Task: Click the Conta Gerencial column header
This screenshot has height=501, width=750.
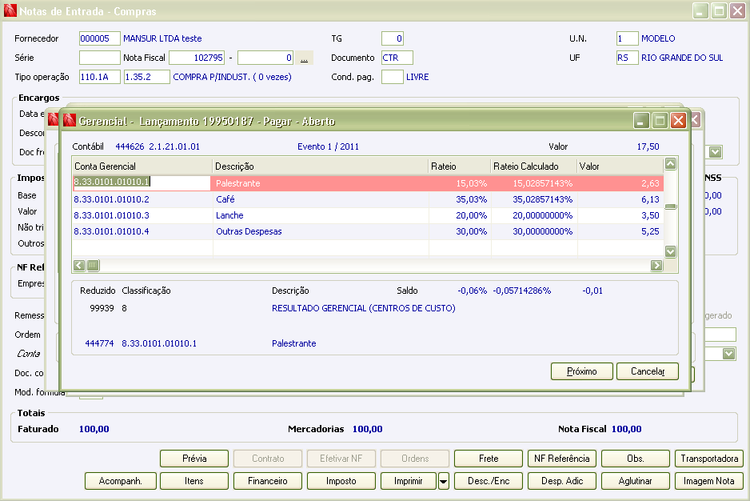Action: [142, 167]
